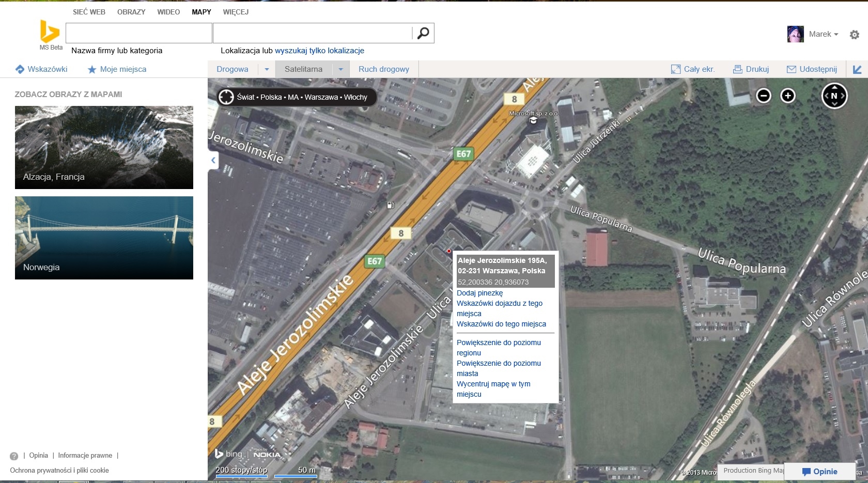Zoom out with the minus button
The height and width of the screenshot is (483, 868).
click(763, 96)
